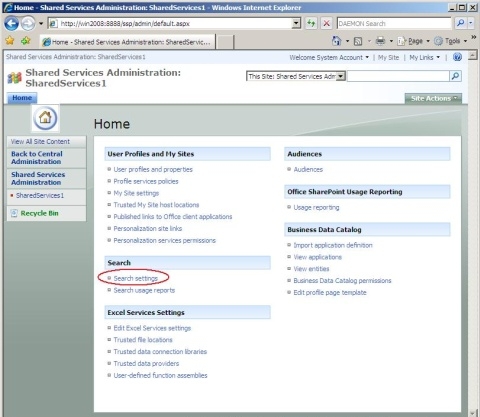The height and width of the screenshot is (417, 480).
Task: Click the RSS Feeds toolbar icon
Action: (358, 41)
